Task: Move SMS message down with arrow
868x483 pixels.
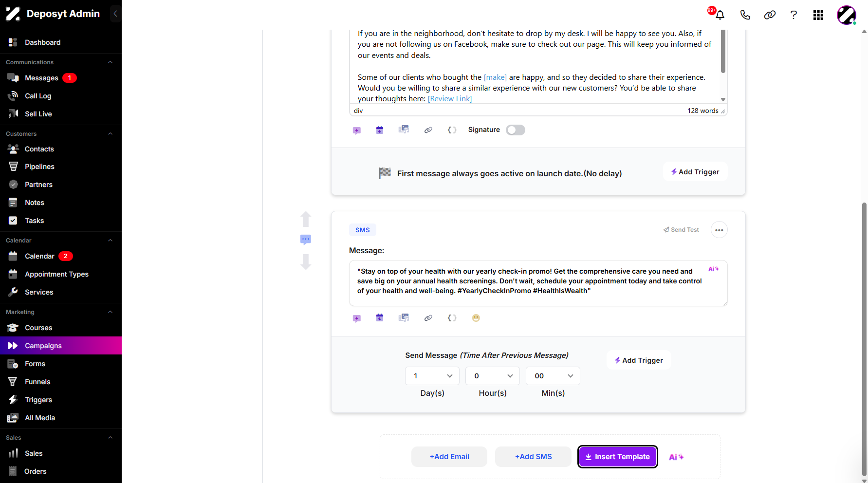Action: pos(306,261)
